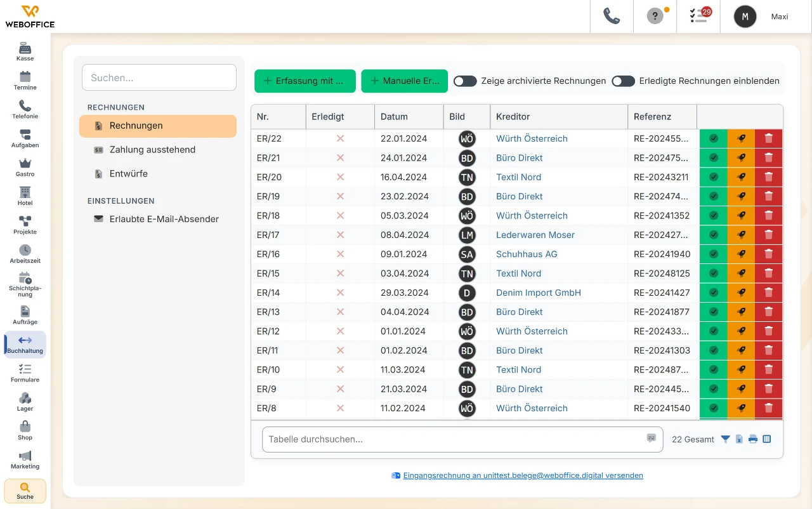Open the Kasse module in sidebar

(25, 52)
